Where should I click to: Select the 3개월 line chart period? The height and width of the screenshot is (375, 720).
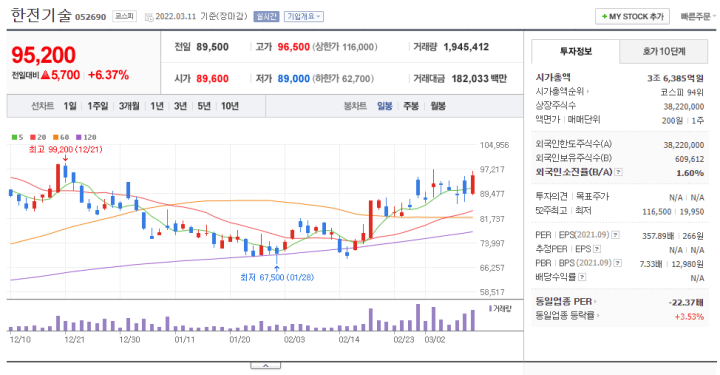pos(129,106)
